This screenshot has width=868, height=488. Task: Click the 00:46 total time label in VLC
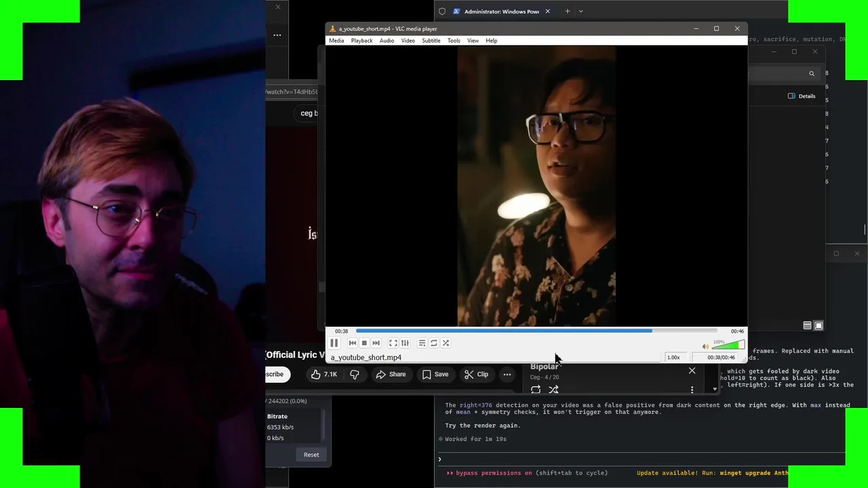[737, 331]
